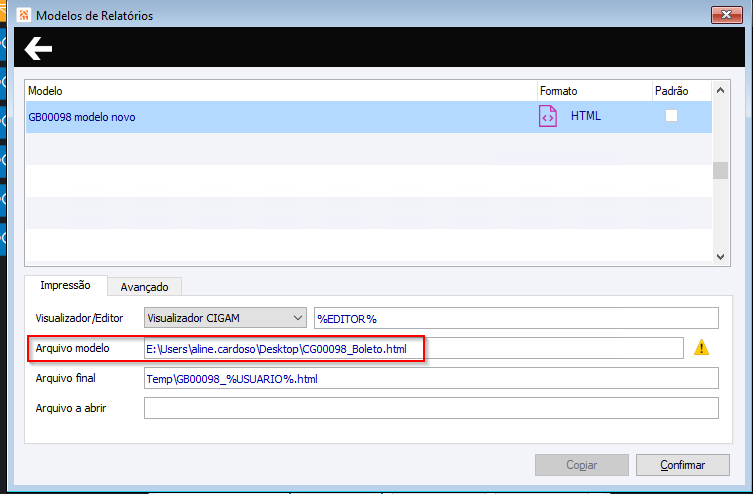Click the empty Arquivo a abrir field

431,408
